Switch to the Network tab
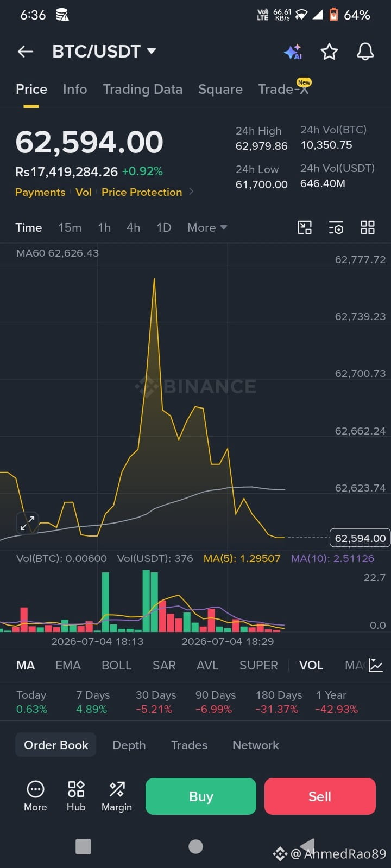The width and height of the screenshot is (391, 868). click(256, 745)
